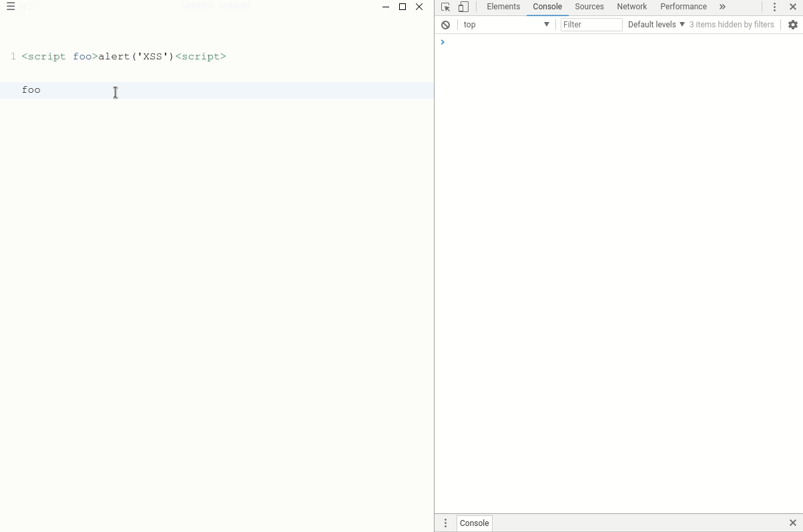Open the Console settings gear
The image size is (803, 532).
793,25
